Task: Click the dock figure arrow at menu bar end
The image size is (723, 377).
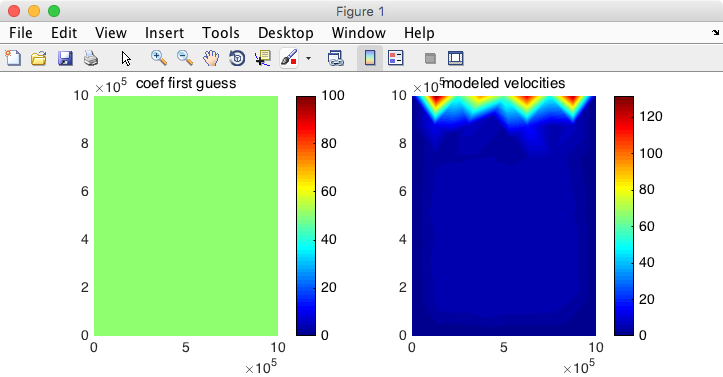Action: [715, 32]
